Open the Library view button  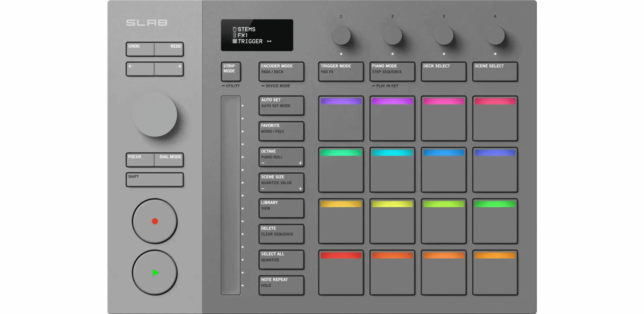(x=281, y=208)
